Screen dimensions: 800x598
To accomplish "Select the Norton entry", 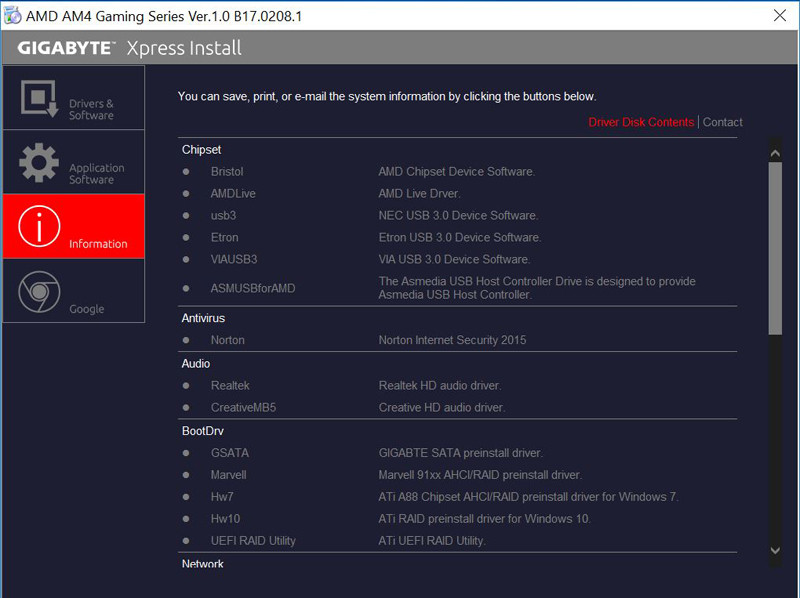I will tap(228, 340).
